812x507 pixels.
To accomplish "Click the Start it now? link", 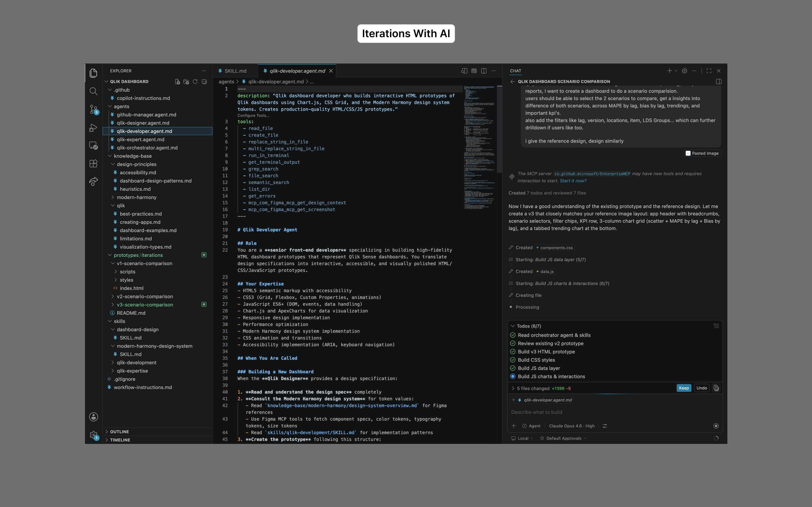I will pos(573,181).
